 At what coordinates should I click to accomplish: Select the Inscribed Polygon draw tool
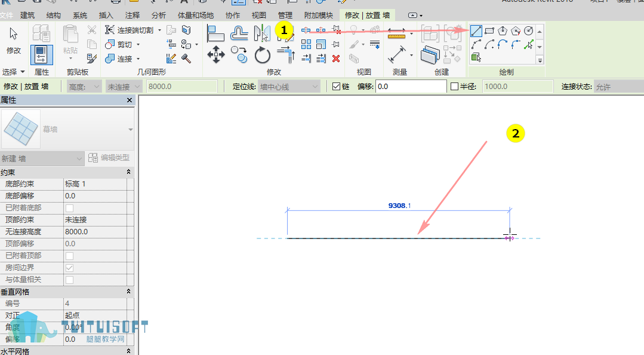[503, 31]
